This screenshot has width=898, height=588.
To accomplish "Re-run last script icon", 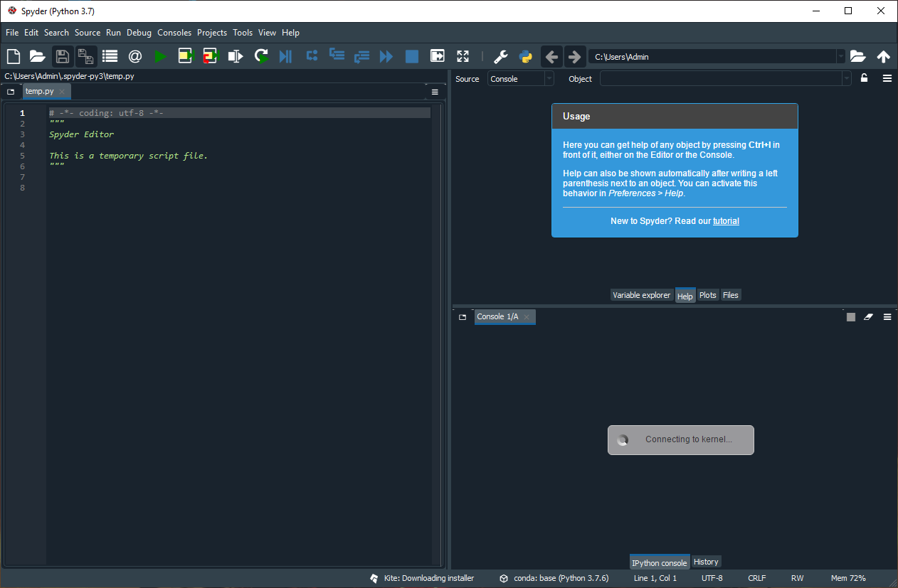I will click(x=261, y=56).
